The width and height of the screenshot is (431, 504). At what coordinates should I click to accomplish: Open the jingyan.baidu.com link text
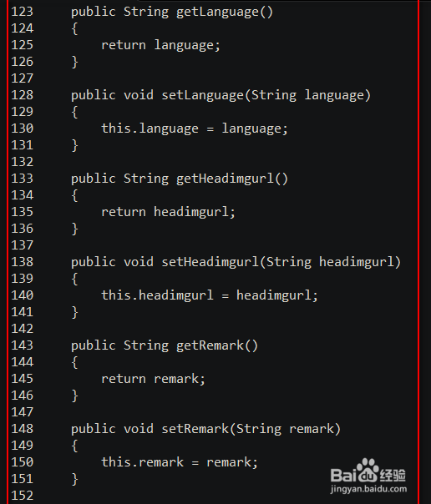pyautogui.click(x=368, y=489)
